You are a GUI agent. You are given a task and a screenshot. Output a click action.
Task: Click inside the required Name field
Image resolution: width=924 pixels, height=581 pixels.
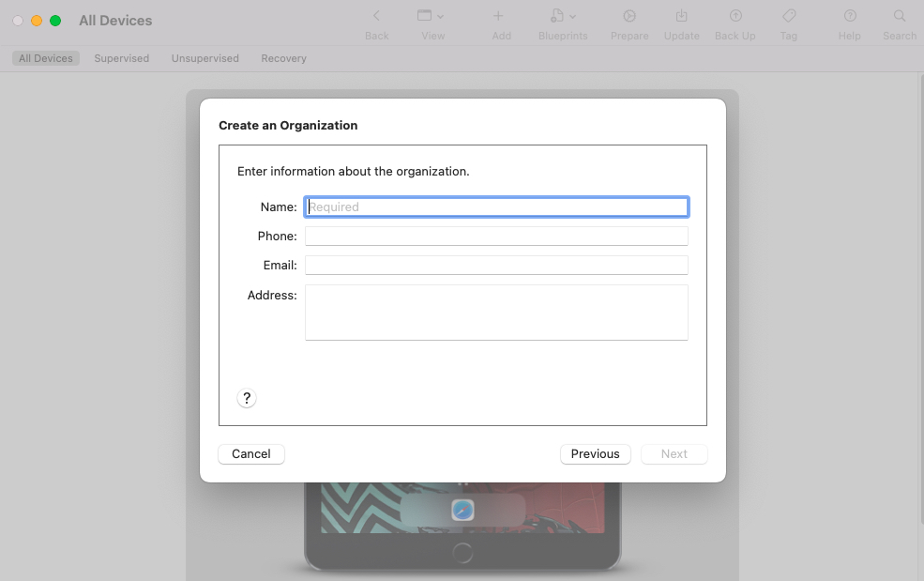point(496,206)
